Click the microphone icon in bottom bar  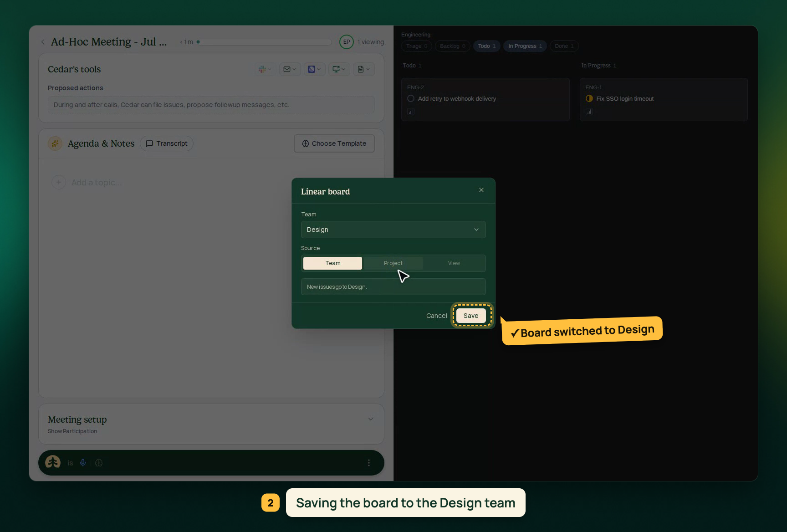coord(83,463)
